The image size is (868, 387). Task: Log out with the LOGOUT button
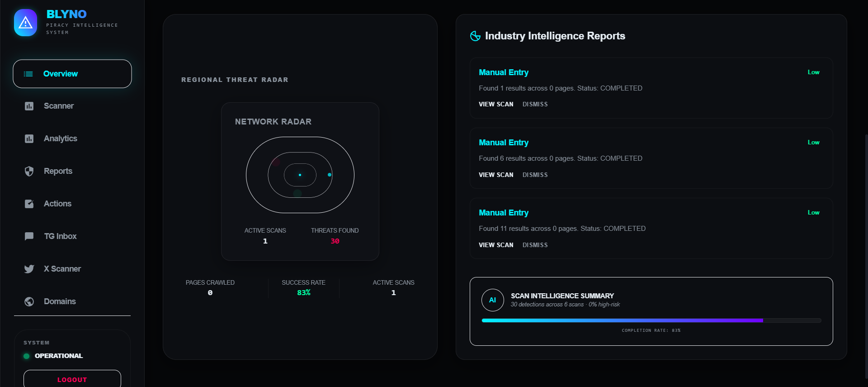click(x=72, y=379)
